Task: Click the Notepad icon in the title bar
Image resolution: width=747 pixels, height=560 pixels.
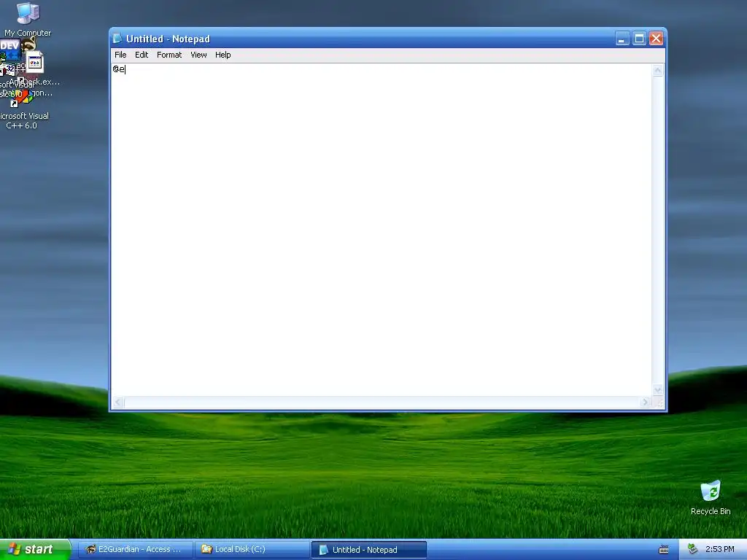Action: 117,39
